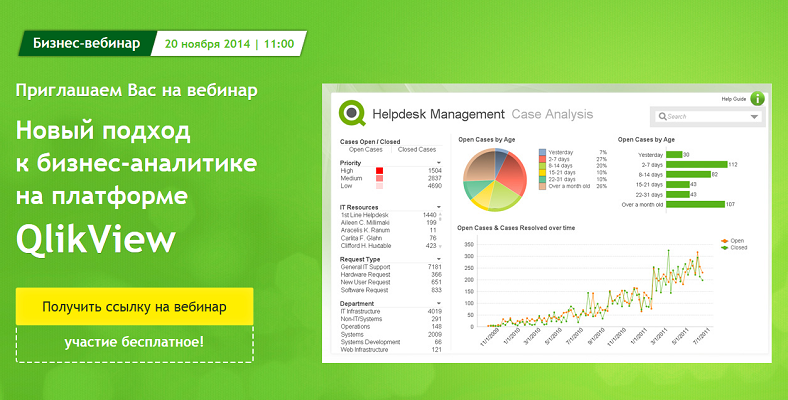
Task: Click the 8-14 days bar showing 82
Action: 688,174
